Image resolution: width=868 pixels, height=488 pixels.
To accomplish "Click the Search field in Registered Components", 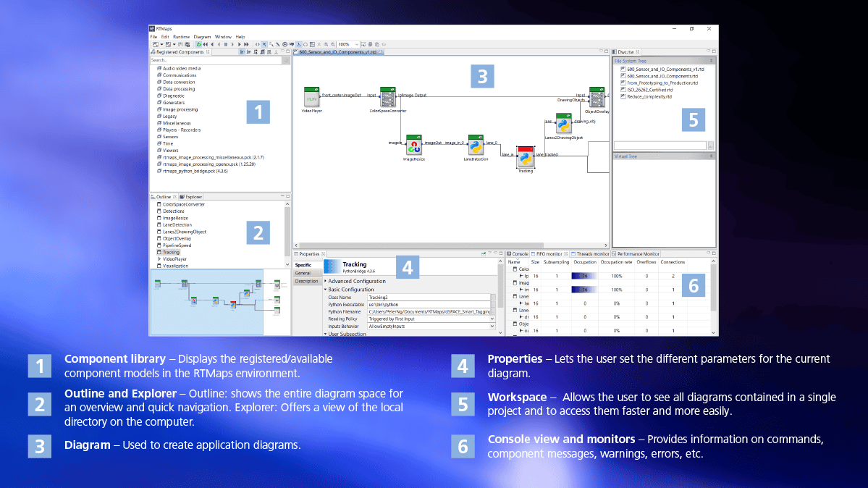I will [x=216, y=60].
